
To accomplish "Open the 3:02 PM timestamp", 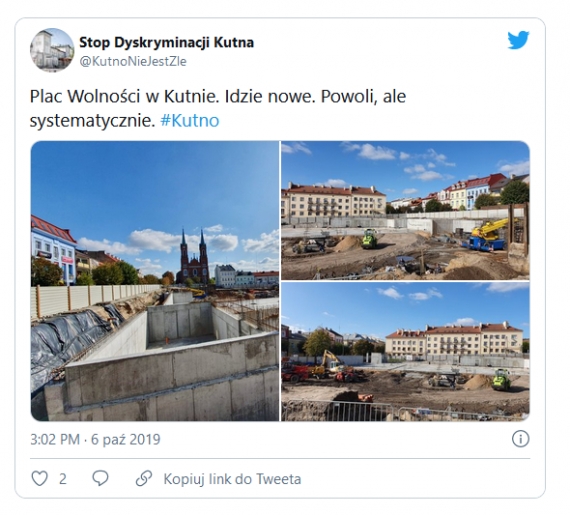I will [x=55, y=439].
